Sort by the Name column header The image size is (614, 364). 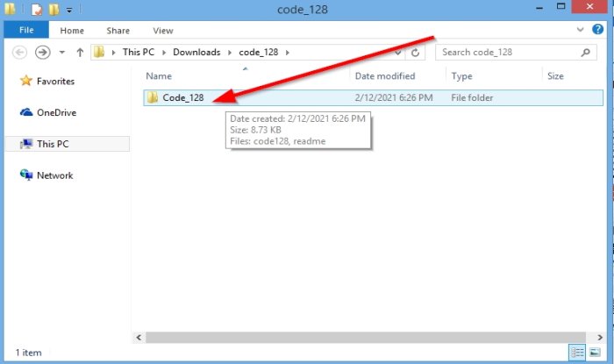click(x=159, y=76)
